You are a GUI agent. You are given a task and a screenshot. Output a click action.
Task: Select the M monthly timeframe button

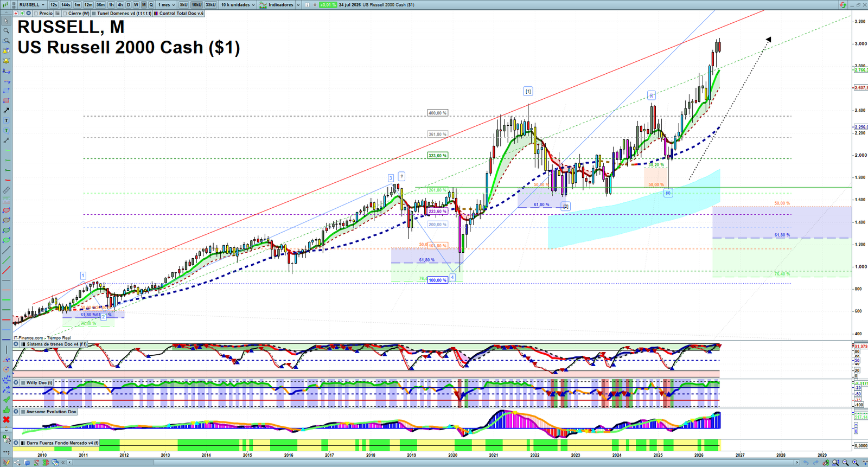[x=144, y=5]
